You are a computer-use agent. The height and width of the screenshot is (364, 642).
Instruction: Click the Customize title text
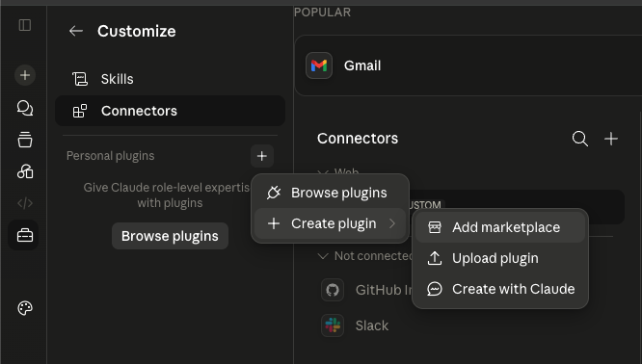pyautogui.click(x=137, y=31)
